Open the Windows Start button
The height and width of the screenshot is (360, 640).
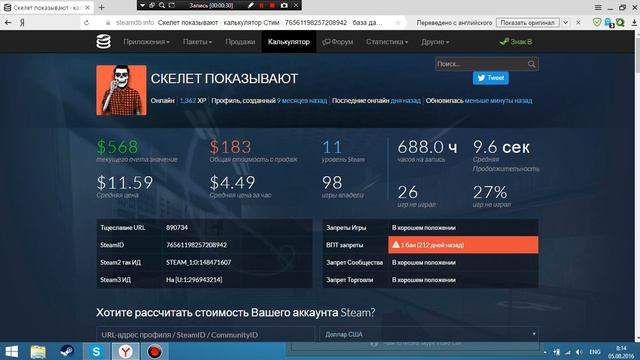click(x=11, y=351)
